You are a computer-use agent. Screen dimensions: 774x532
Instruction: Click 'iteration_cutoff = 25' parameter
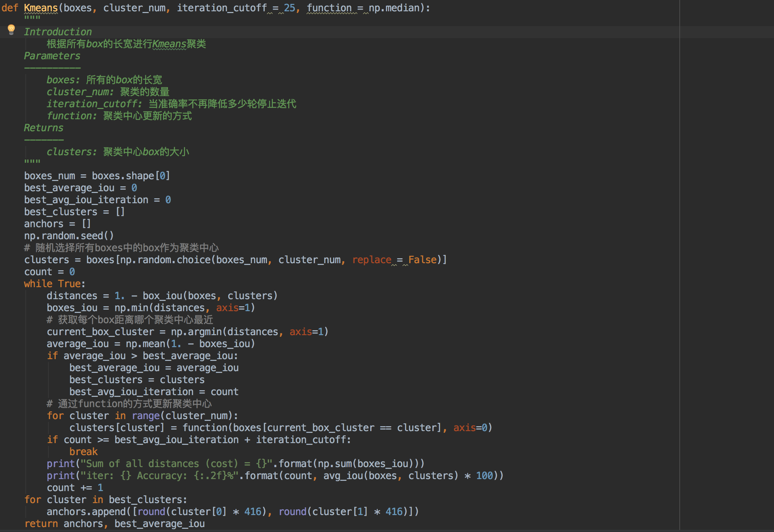click(236, 8)
